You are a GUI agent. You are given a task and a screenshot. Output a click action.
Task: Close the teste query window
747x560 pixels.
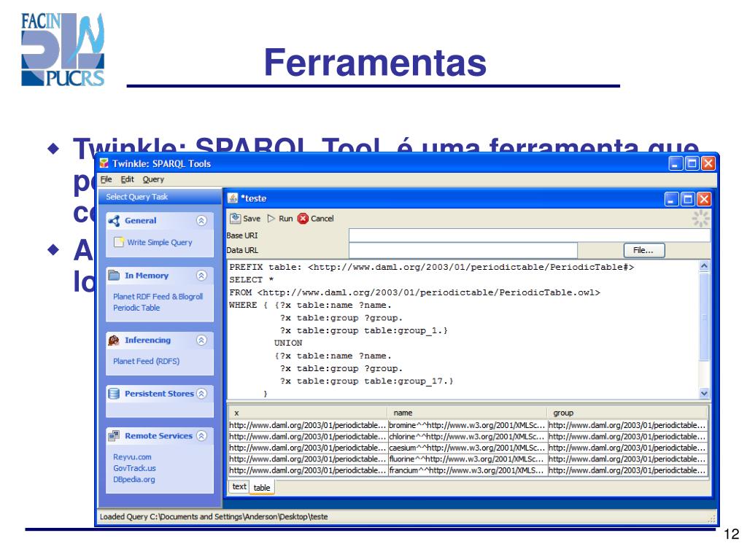pyautogui.click(x=704, y=198)
